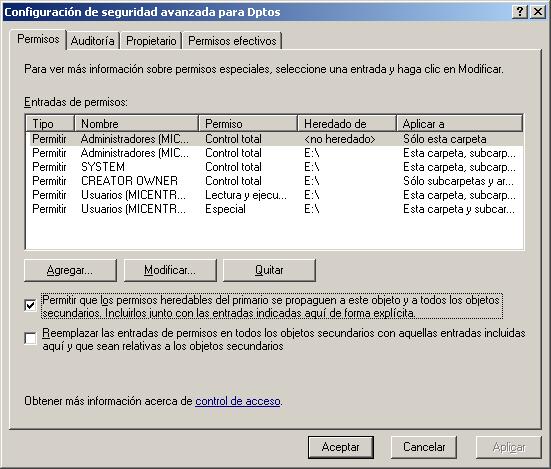Select the SYSTEM permission entry
Viewport: 551px width, 469px height.
click(274, 167)
